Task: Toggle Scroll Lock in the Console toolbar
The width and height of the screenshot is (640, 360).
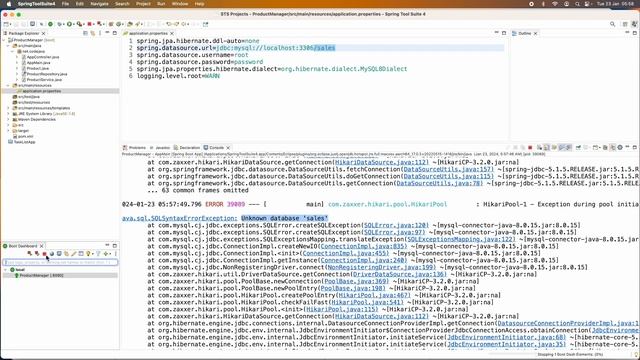Action: (546, 147)
